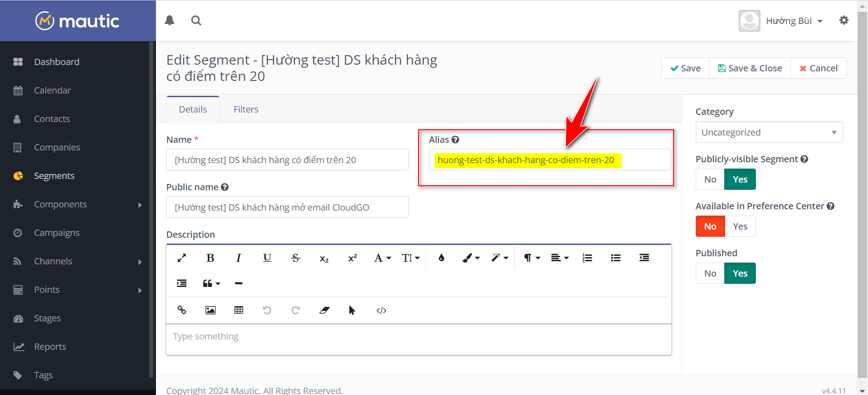868x395 pixels.
Task: Click the Cancel button
Action: point(818,68)
